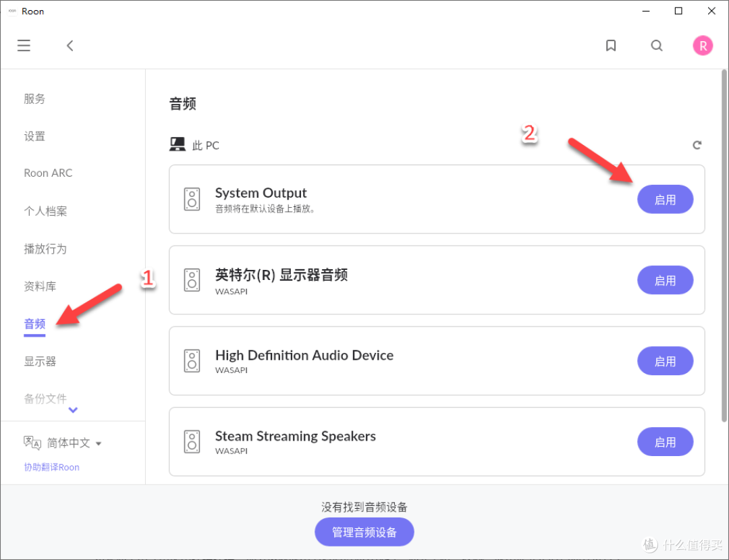The image size is (729, 560).
Task: Open the 服务 settings section
Action: coord(34,99)
